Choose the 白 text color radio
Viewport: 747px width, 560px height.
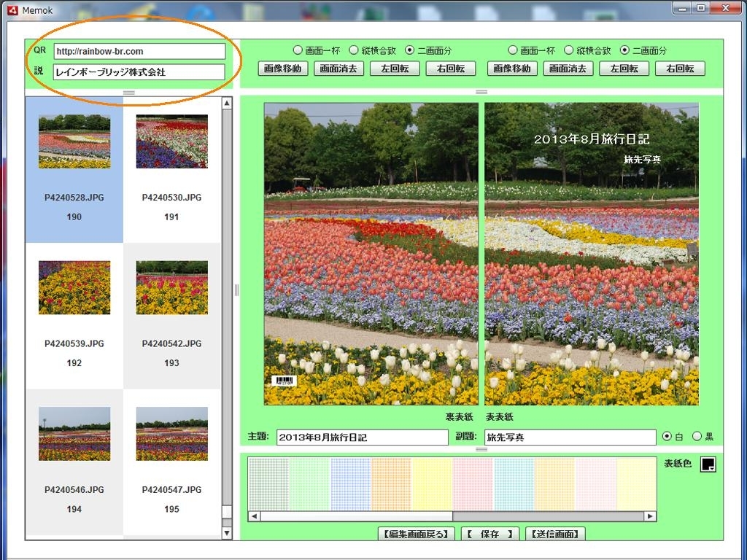coord(667,436)
